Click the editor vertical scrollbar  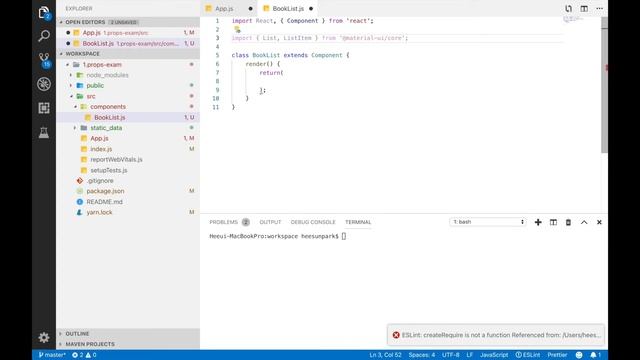click(x=604, y=85)
